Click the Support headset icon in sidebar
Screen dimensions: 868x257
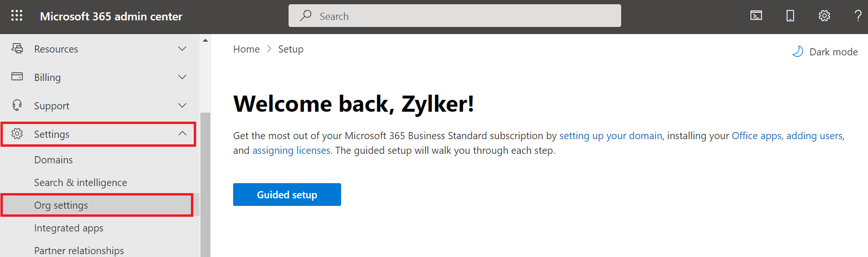(x=17, y=105)
